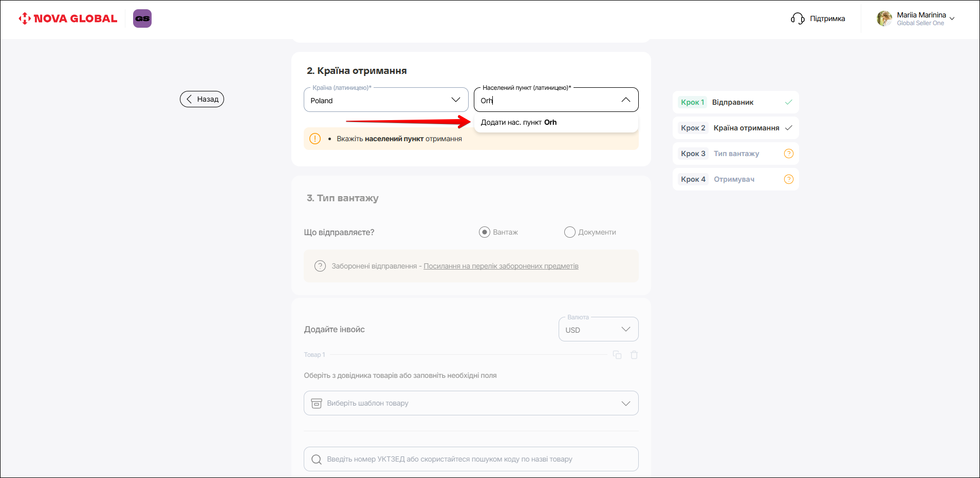
Task: Click the trash icon for Товар 1
Action: coord(634,355)
